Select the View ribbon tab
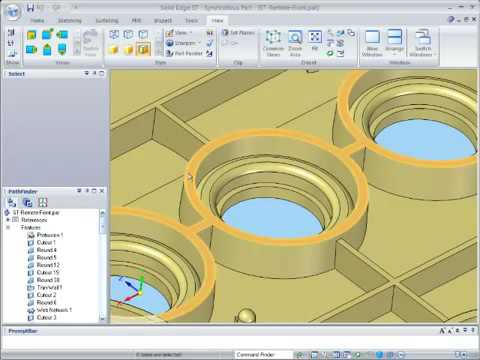This screenshot has height=360, width=480. point(217,21)
